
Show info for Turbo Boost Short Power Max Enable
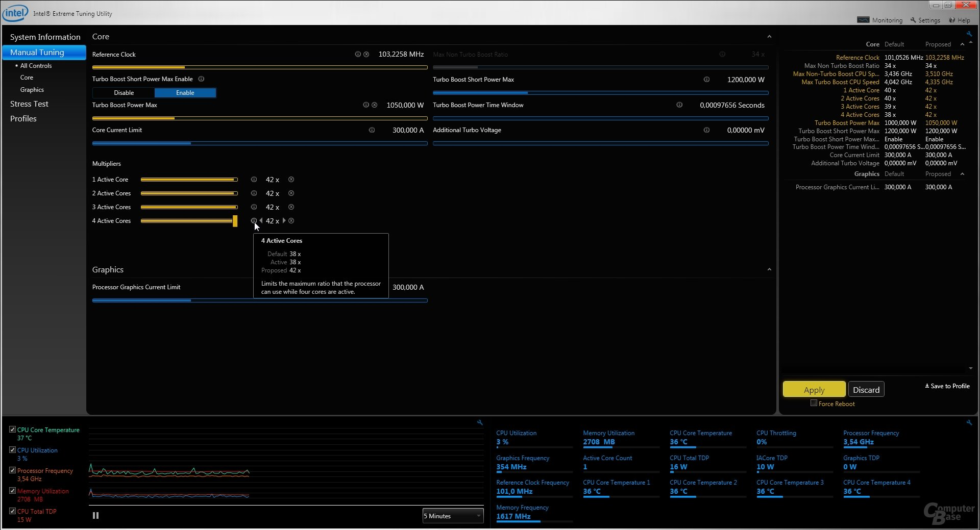(201, 79)
